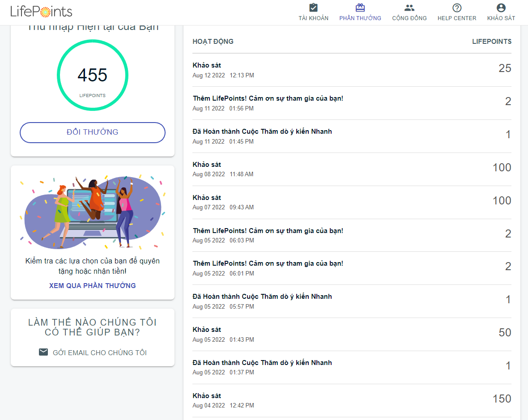528x420 pixels.
Task: Click the 455 LifePoints balance circle
Action: pyautogui.click(x=93, y=75)
